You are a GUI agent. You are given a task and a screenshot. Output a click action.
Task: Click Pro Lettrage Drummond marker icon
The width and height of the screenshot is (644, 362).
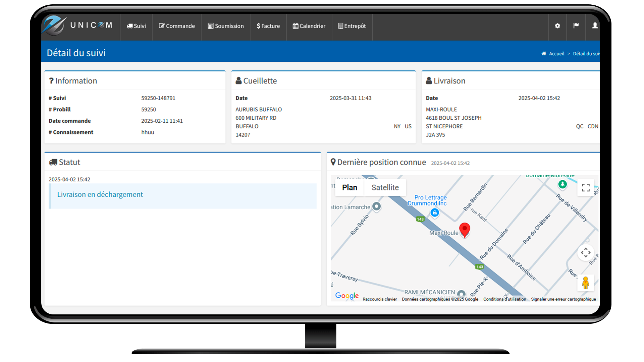pyautogui.click(x=435, y=213)
